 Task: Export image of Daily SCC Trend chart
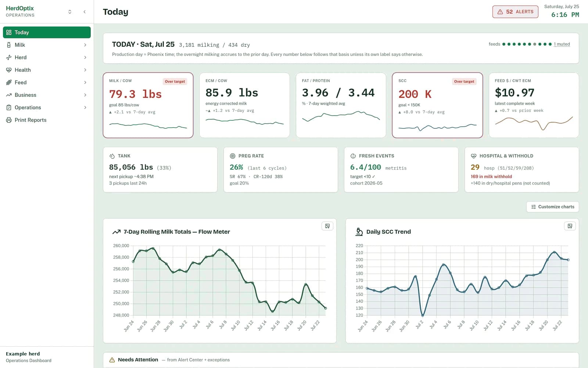tap(570, 226)
